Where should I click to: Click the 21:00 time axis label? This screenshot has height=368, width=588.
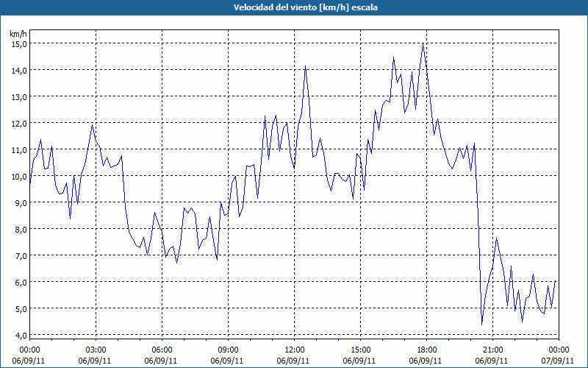pyautogui.click(x=492, y=350)
